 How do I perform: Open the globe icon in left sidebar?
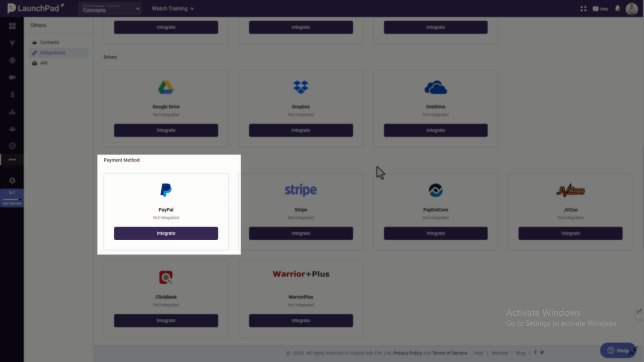coord(12,60)
